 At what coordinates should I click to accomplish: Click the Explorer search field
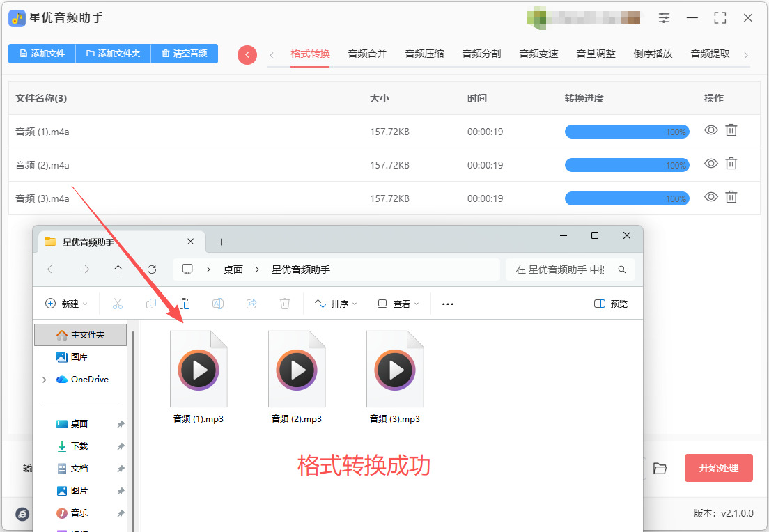[570, 269]
